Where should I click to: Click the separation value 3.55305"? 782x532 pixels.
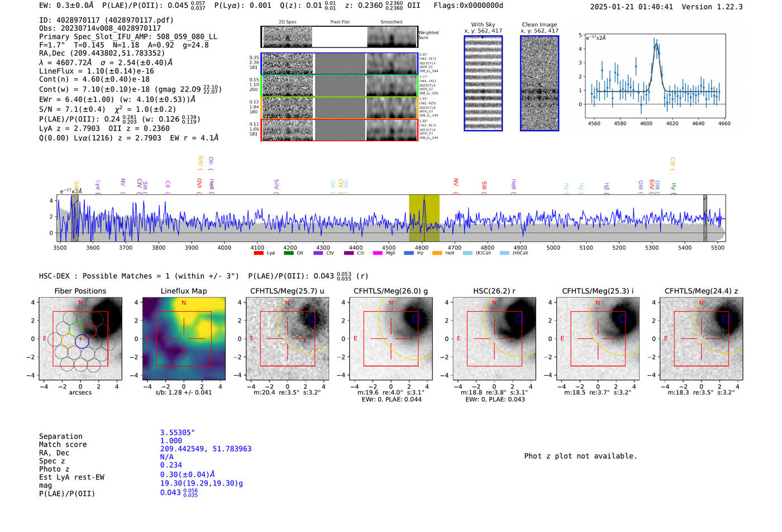[177, 433]
